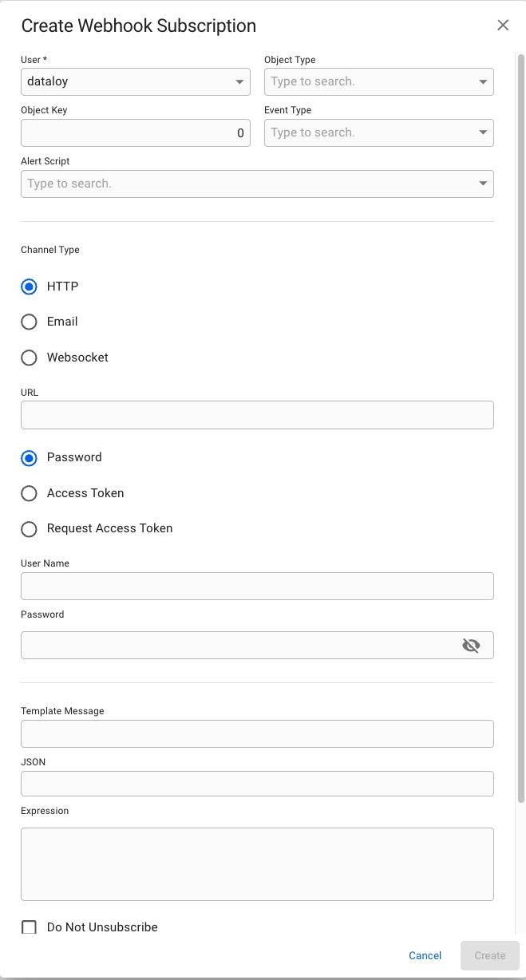Select the HTTP channel type

click(x=30, y=286)
